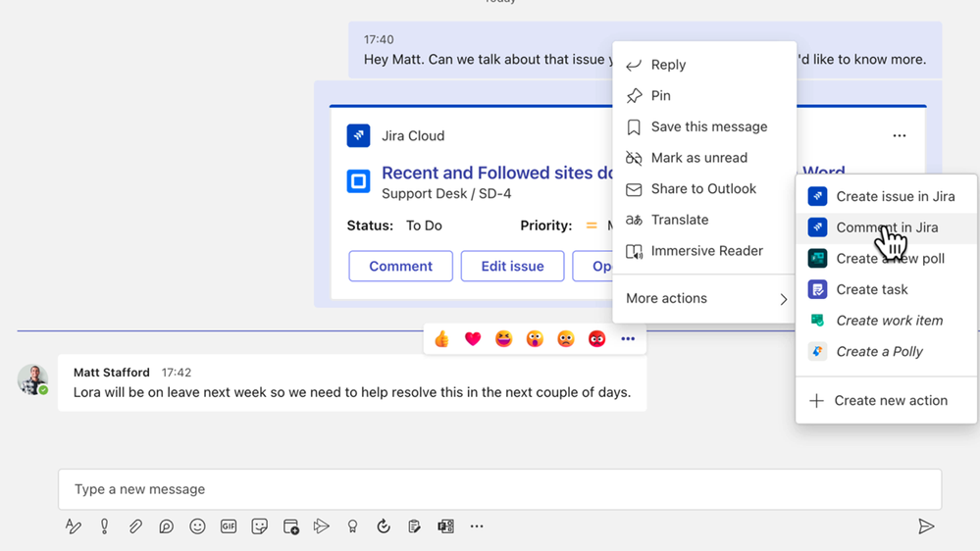Open the sticker picker icon

click(x=259, y=526)
